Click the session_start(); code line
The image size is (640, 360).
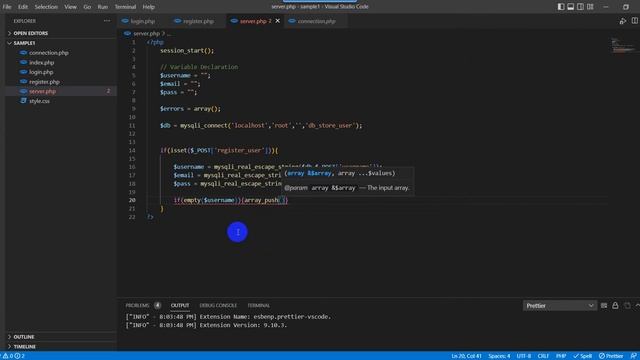coord(187,51)
